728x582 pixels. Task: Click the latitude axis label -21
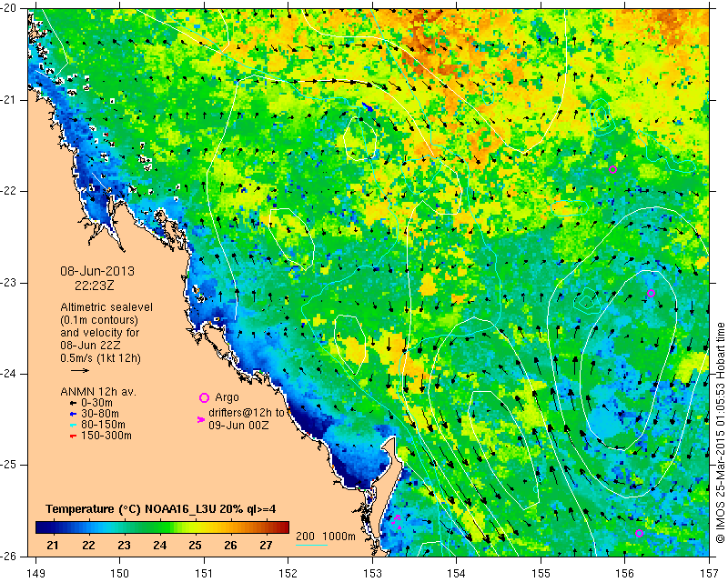coord(9,100)
